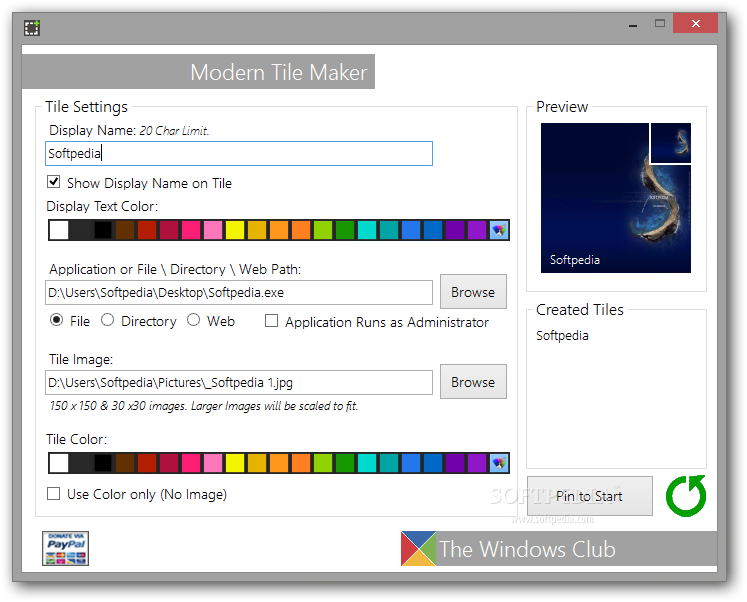Screen dimensions: 747x602
Task: Choose brown swatch in Tile Color row
Action: [125, 463]
